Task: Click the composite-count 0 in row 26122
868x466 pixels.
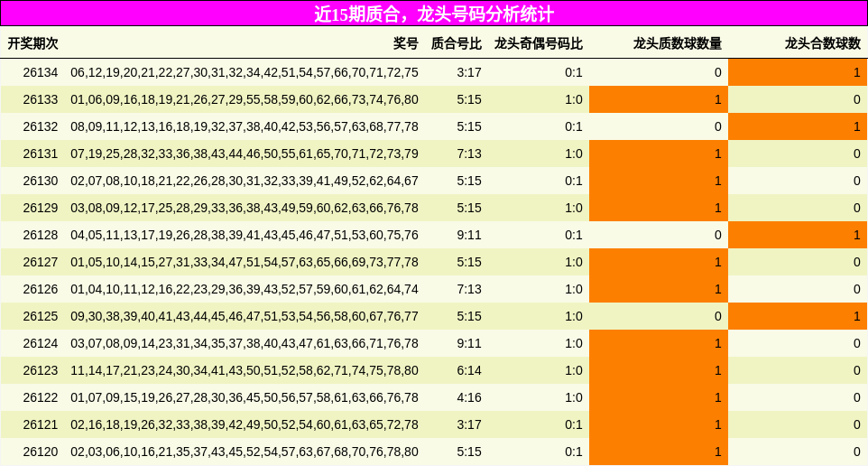Action: point(857,398)
